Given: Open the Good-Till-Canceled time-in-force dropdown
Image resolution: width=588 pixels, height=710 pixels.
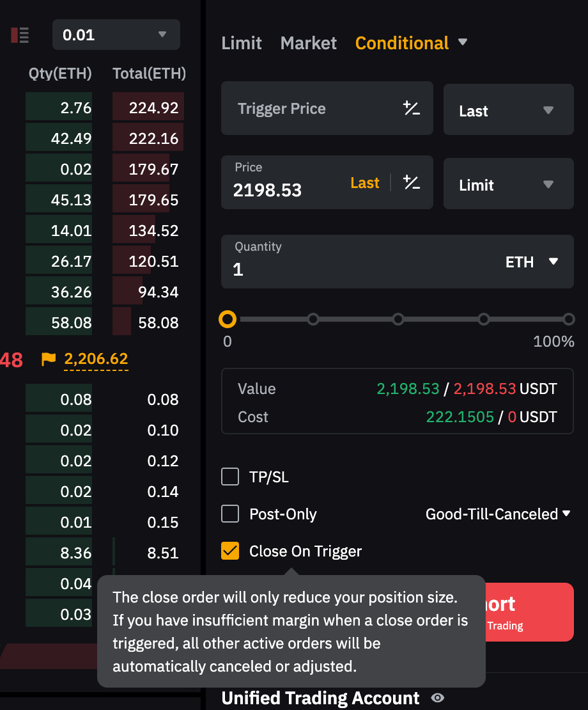Looking at the screenshot, I should (x=498, y=514).
